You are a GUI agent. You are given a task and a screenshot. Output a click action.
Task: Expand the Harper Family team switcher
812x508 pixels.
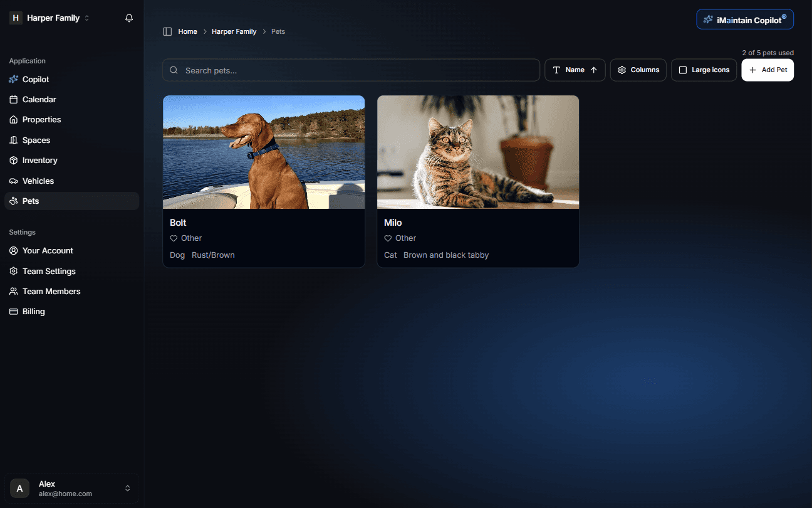[50, 18]
